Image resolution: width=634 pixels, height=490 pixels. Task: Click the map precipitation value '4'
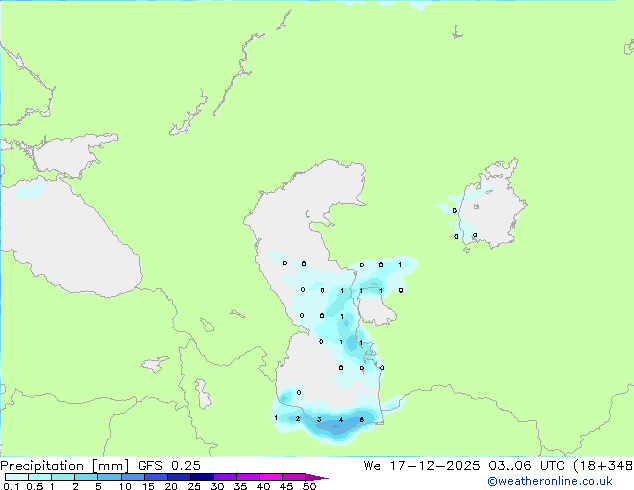click(x=341, y=420)
